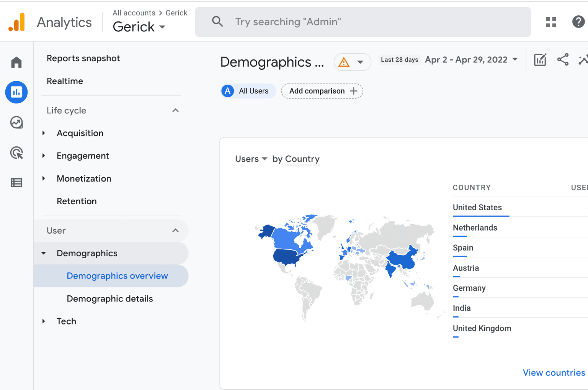Open the data warning triangle dropdown
Viewport: 588px width, 390px height.
click(x=352, y=62)
